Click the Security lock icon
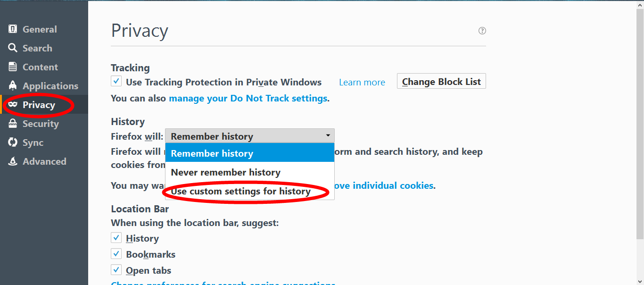 pyautogui.click(x=13, y=124)
